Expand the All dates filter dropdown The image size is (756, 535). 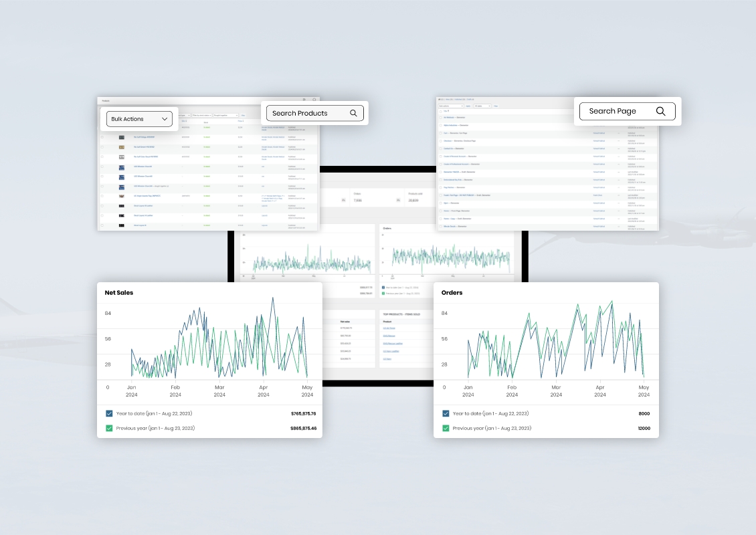(x=482, y=106)
